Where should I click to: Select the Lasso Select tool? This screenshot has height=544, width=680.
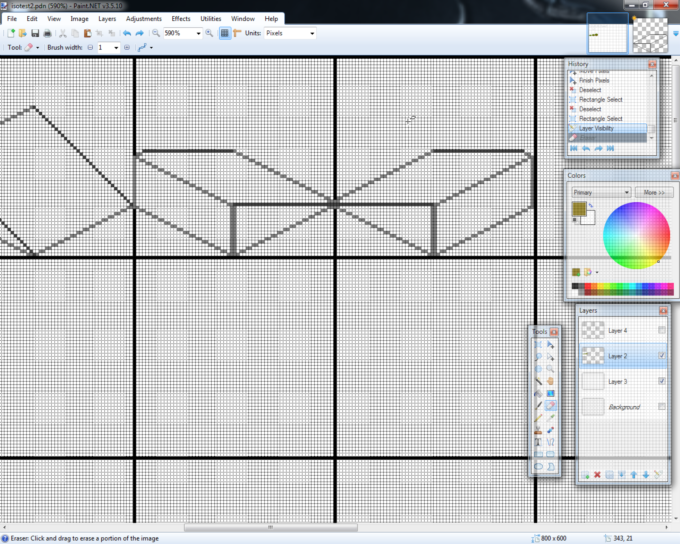[x=538, y=357]
